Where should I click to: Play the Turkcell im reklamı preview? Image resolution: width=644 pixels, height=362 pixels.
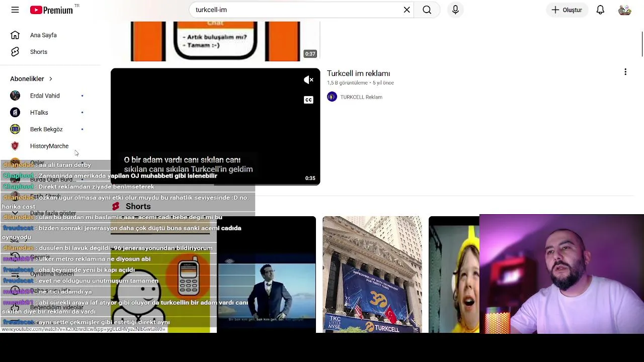(215, 127)
